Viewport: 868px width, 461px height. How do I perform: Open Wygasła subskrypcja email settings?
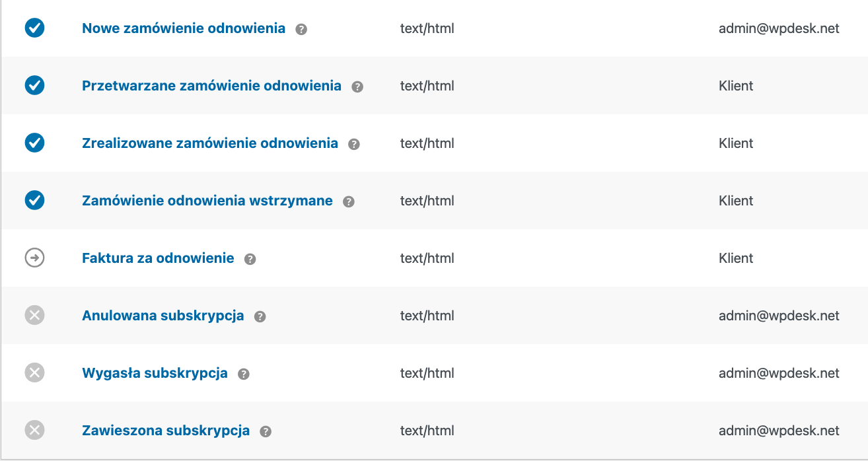(x=155, y=373)
